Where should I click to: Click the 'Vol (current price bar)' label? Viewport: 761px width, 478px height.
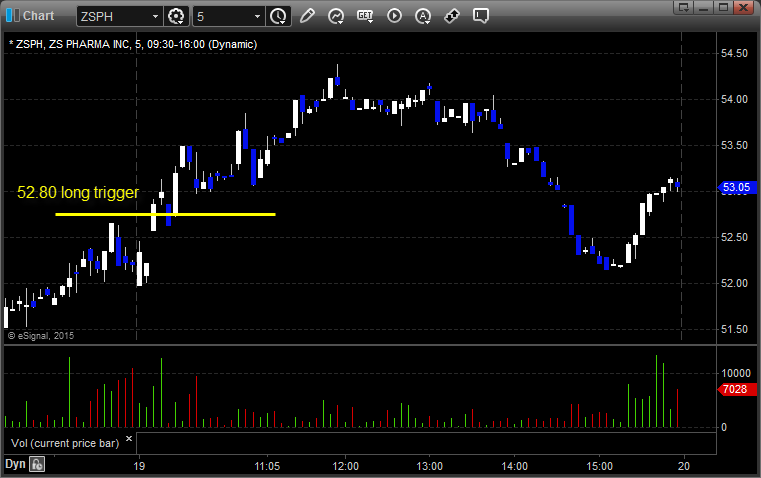[65, 443]
